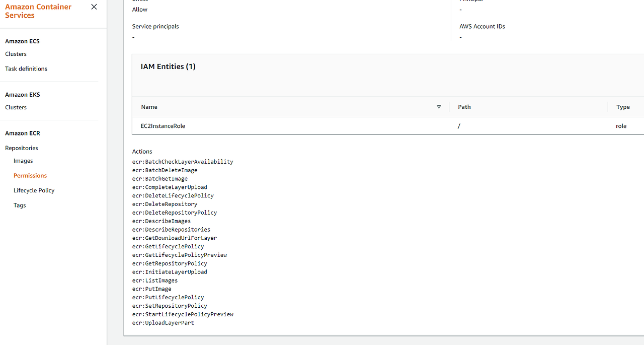Sort the Name column via triangle icon
This screenshot has height=345, width=644.
[439, 107]
